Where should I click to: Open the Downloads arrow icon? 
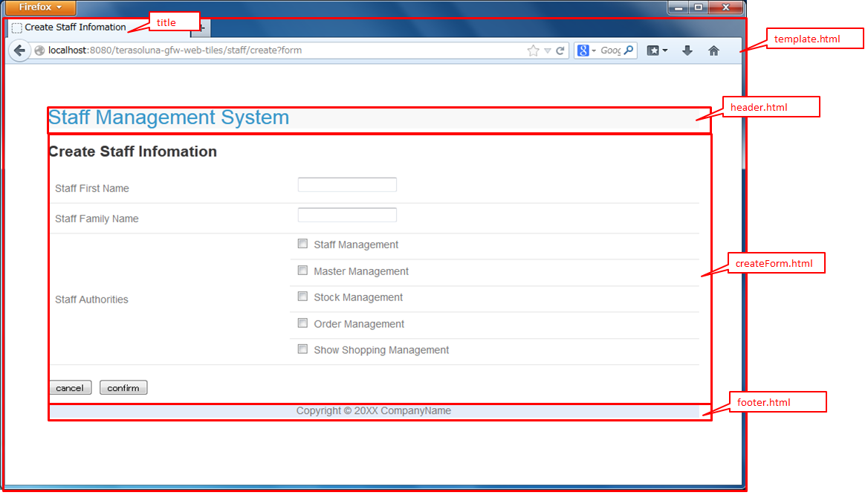pyautogui.click(x=687, y=51)
